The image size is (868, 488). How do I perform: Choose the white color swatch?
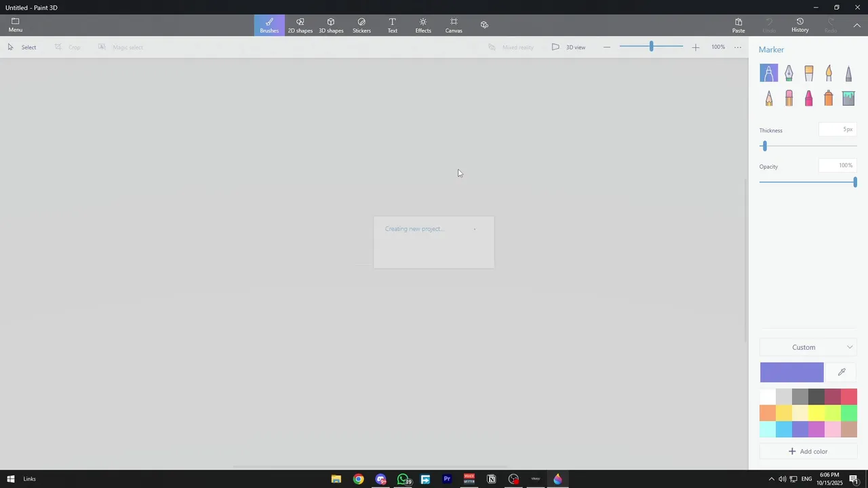point(768,396)
